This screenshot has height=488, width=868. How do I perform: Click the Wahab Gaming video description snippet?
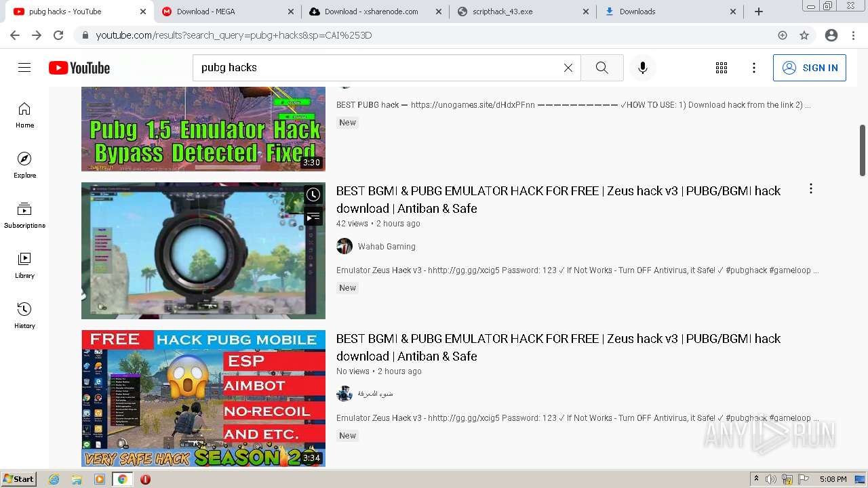tap(577, 270)
